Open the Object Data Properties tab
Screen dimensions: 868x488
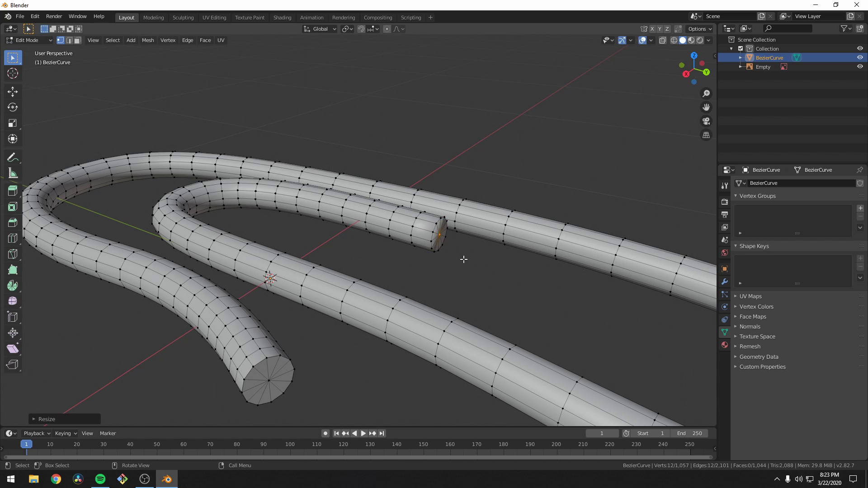pos(725,332)
